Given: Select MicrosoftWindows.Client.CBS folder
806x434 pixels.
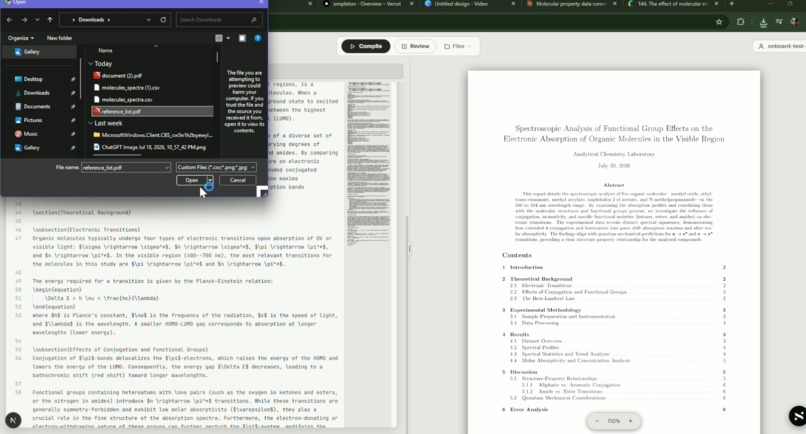Looking at the screenshot, I should point(152,135).
